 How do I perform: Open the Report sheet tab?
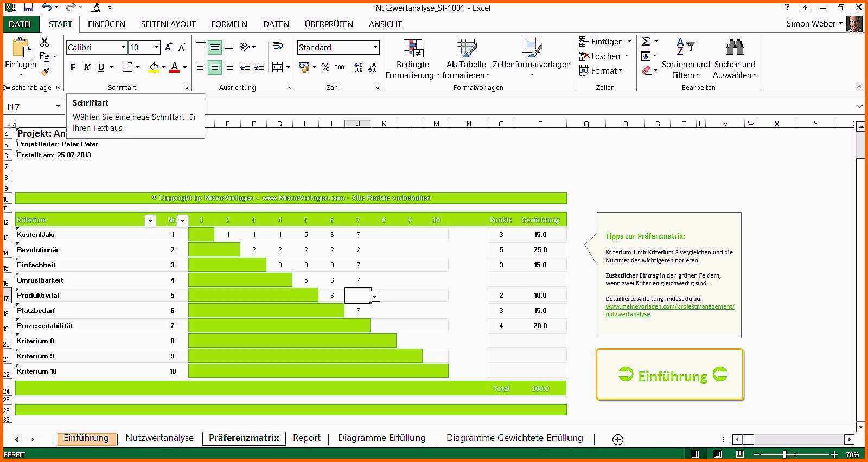pos(307,438)
